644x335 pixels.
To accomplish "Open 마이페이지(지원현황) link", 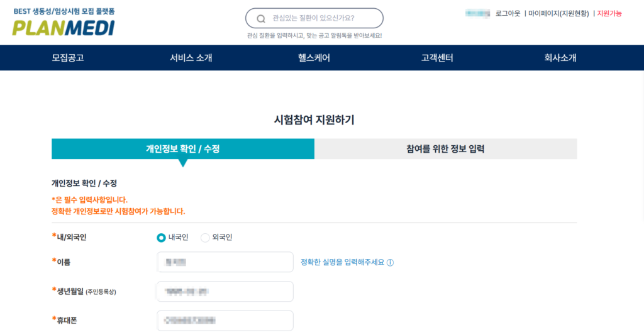I will click(558, 14).
